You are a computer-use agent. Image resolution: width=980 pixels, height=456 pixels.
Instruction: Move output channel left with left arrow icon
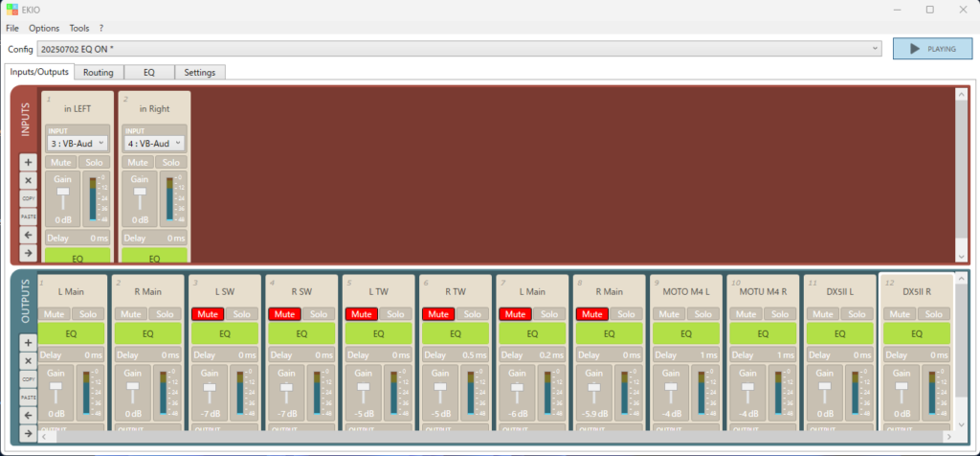(x=28, y=416)
